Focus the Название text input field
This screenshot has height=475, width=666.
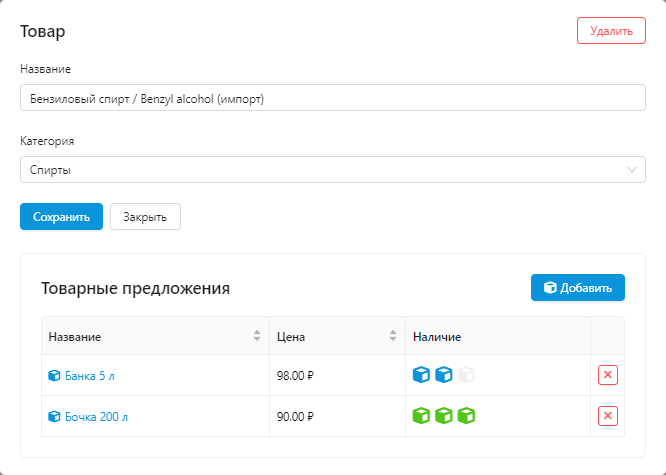(x=333, y=98)
